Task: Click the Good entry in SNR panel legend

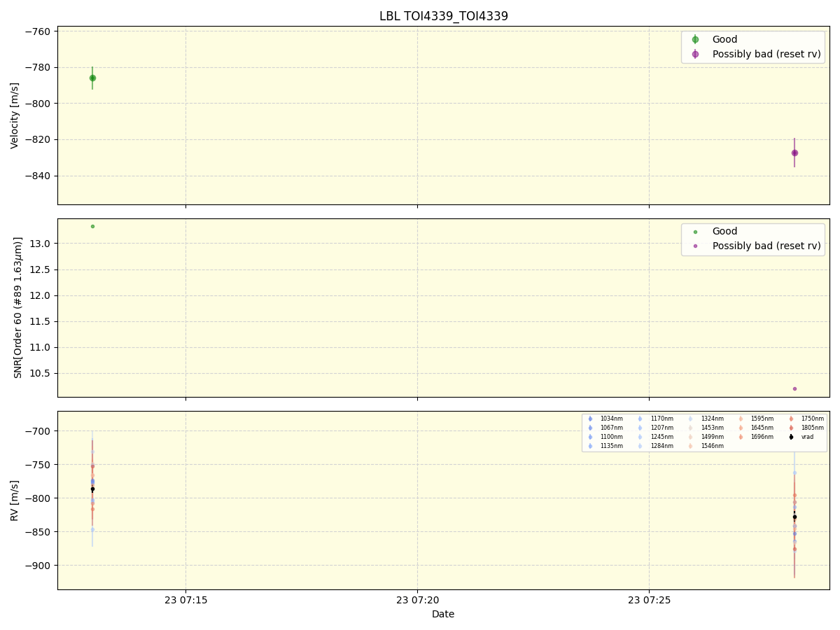Action: click(724, 231)
